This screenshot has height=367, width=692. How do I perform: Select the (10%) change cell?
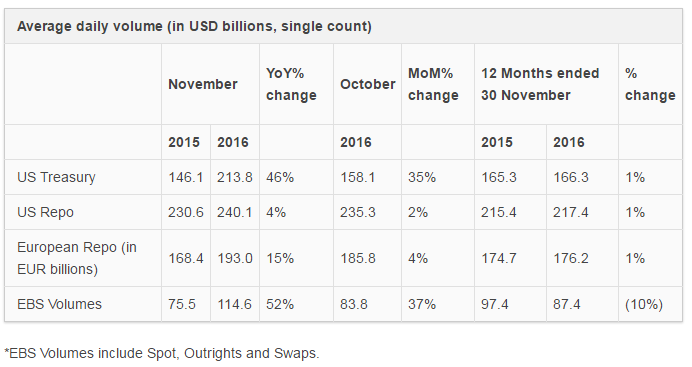pos(644,304)
